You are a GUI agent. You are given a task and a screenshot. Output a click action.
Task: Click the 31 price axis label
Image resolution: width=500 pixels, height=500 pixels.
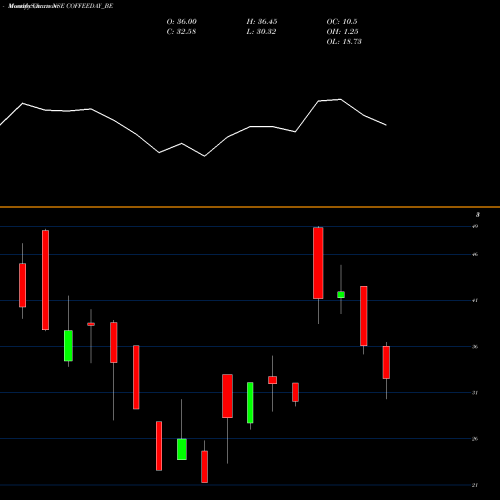(x=475, y=393)
